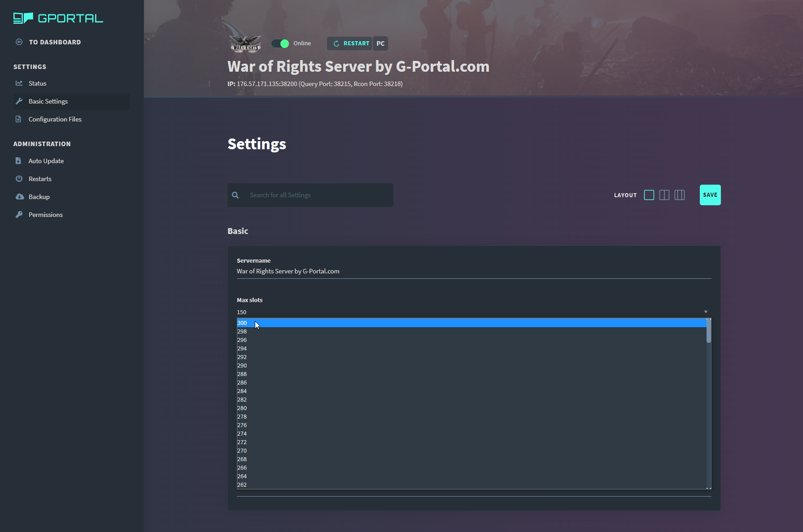
Task: Choose 290 slots option
Action: pyautogui.click(x=471, y=366)
